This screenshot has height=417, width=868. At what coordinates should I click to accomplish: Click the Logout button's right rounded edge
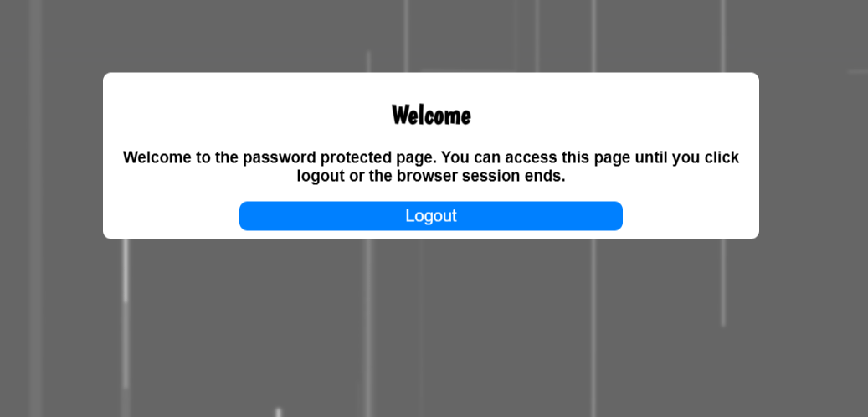(617, 216)
